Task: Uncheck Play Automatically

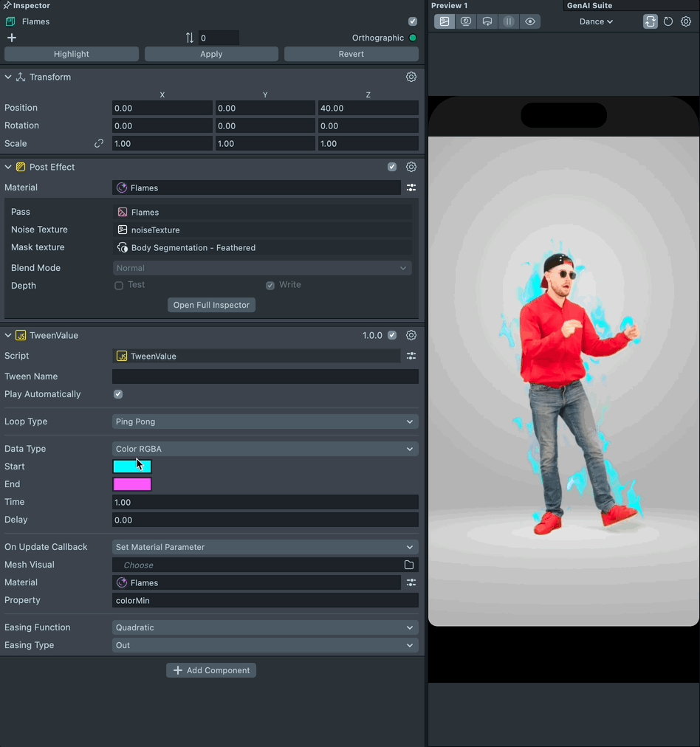Action: 118,394
